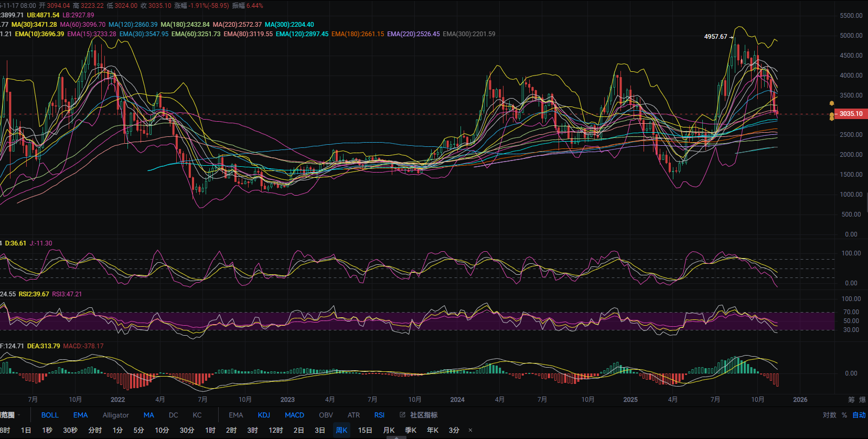Toggle the MACD sub-chart indicator
868x439 pixels.
point(294,415)
